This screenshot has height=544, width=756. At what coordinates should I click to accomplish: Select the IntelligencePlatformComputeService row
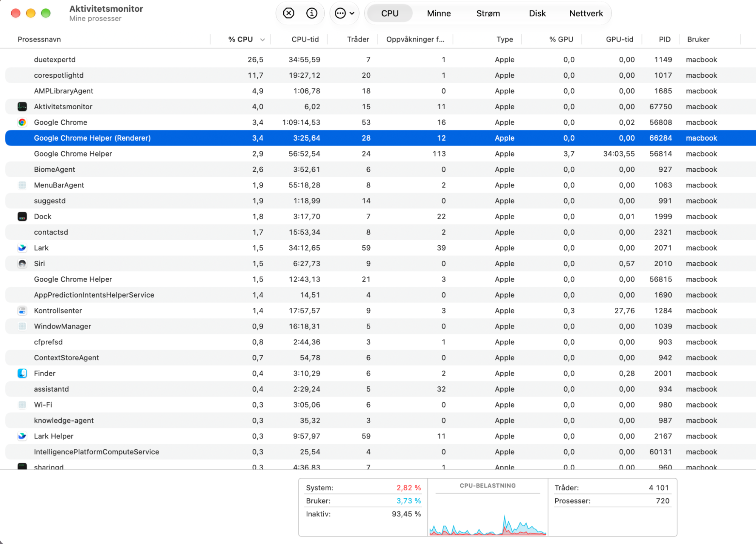pyautogui.click(x=380, y=452)
